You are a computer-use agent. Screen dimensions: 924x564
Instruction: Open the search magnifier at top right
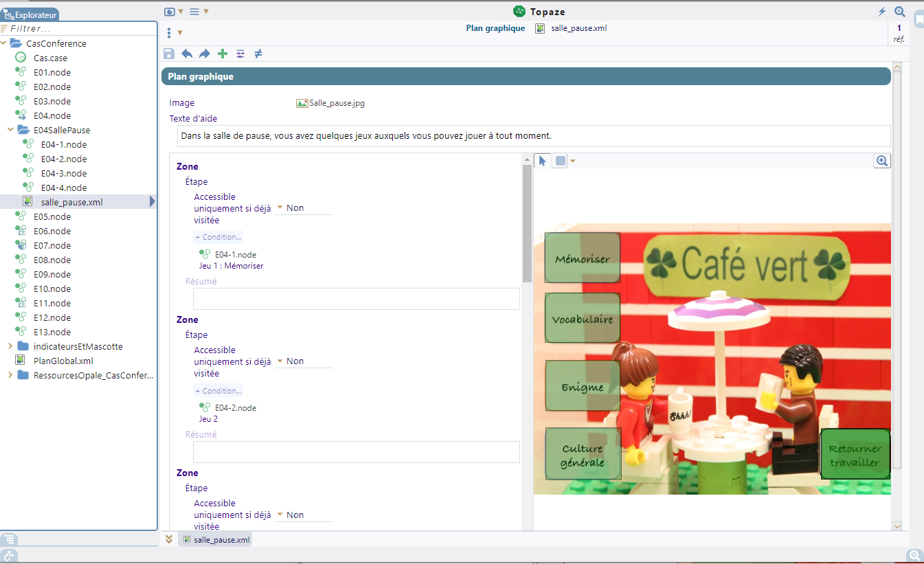[x=900, y=12]
